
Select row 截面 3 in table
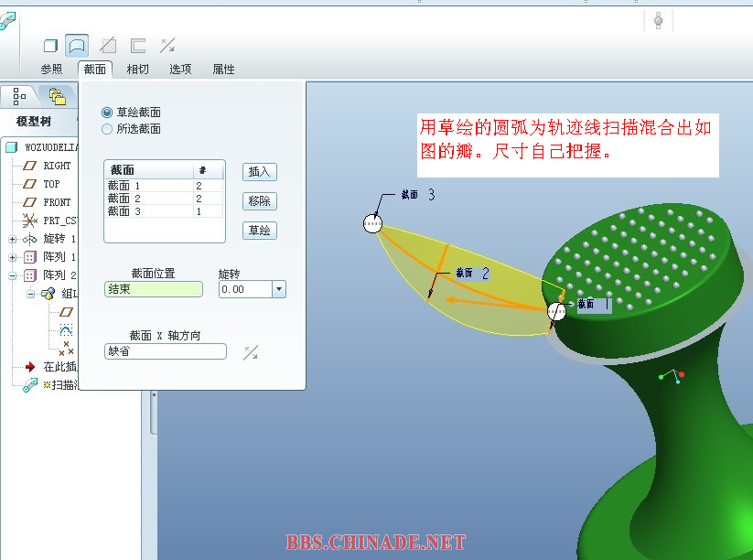(165, 211)
